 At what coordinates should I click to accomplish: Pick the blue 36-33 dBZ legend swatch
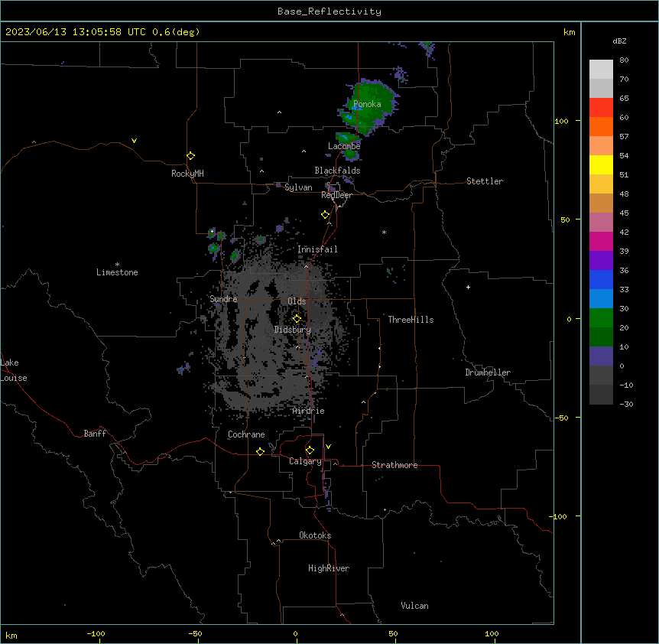601,280
